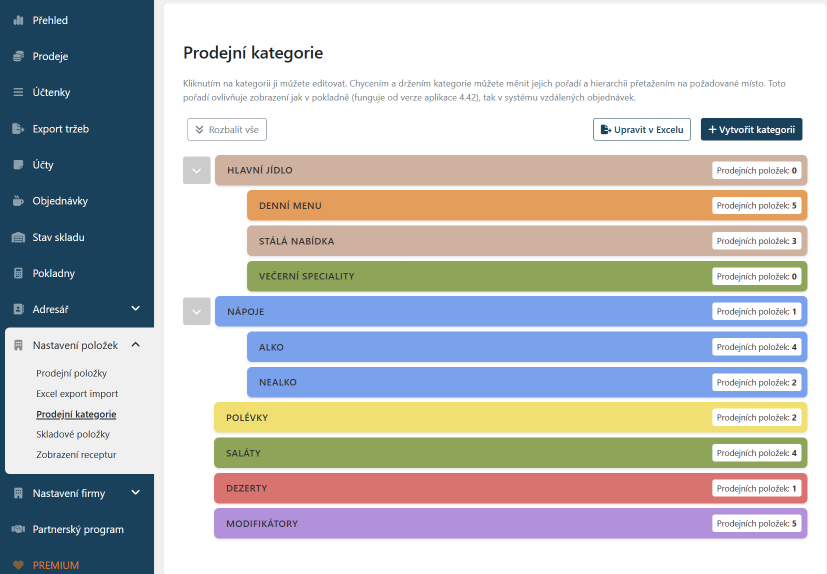Click the Přehled bar-chart icon in sidebar
Viewport: 827px width, 574px height.
(x=18, y=21)
